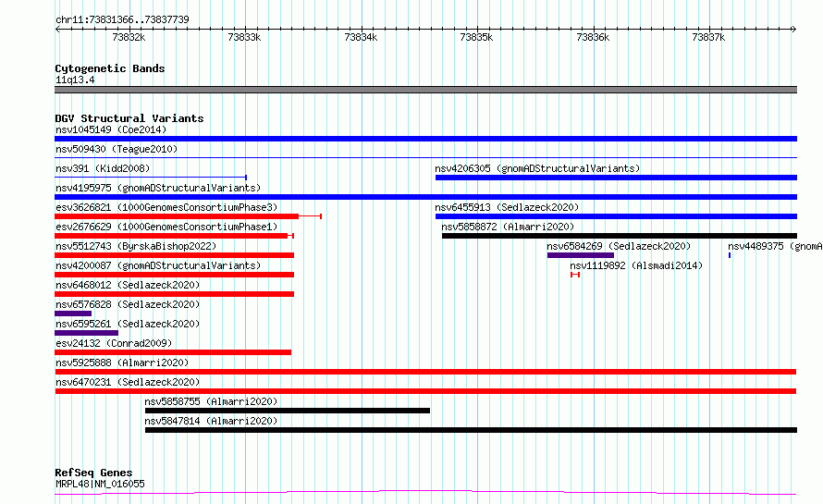Click the nsv4206305 blue variant bar
823x504 pixels.
[x=616, y=178]
